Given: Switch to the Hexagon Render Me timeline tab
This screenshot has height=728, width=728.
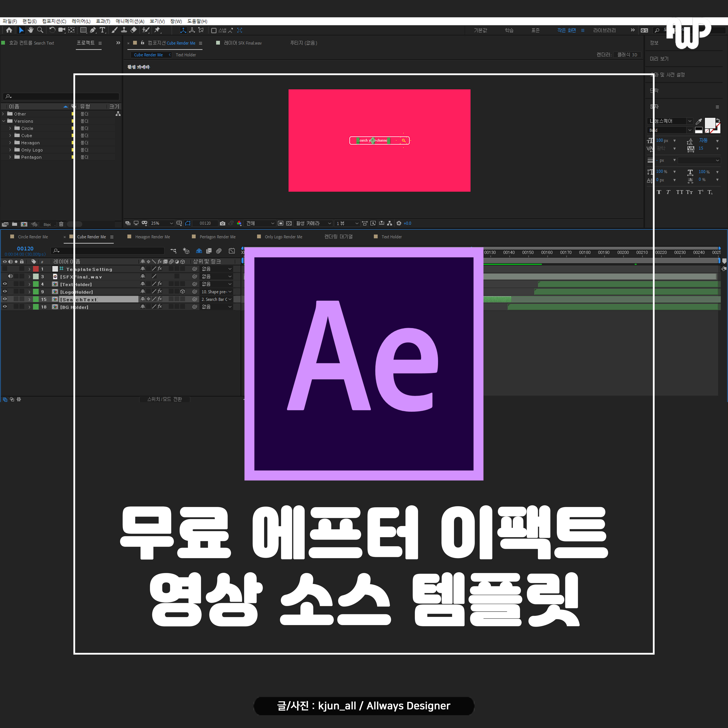Looking at the screenshot, I should click(152, 237).
